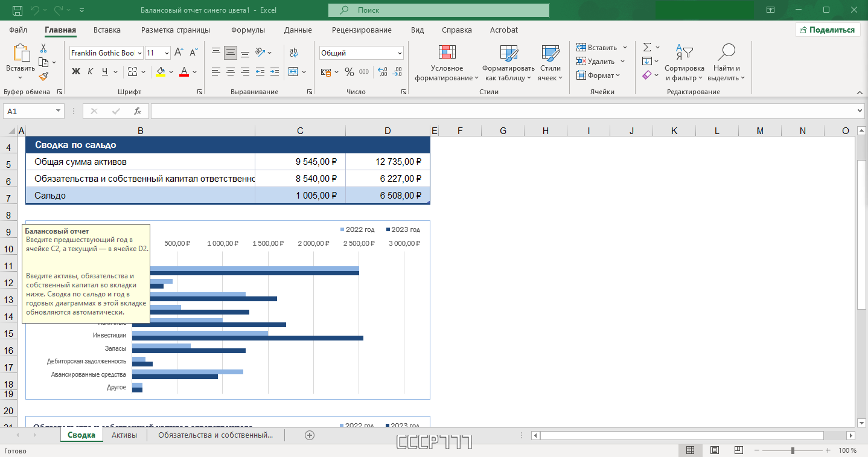Viewport: 868px width, 457px height.
Task: Switch to Вставка ribbon tab
Action: [x=107, y=30]
